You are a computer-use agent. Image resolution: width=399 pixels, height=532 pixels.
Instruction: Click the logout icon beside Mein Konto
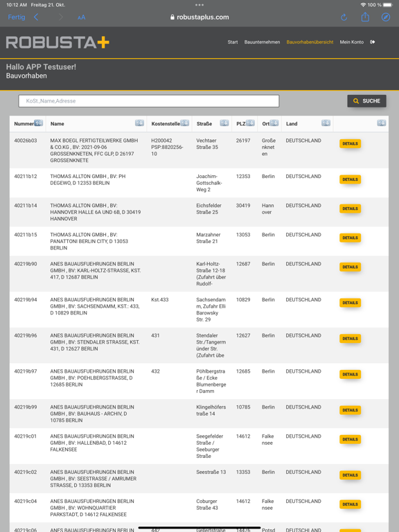click(x=373, y=42)
